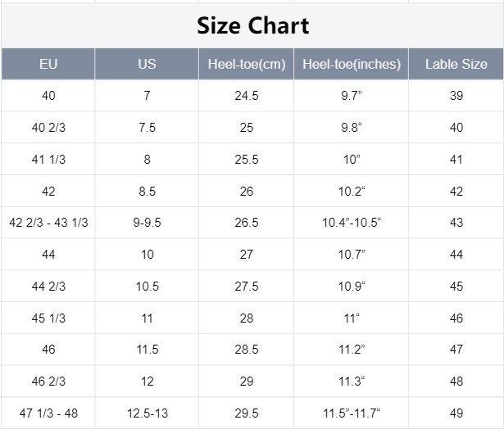Select the US size 12.5-13 cell
Image resolution: width=504 pixels, height=429 pixels.
(147, 413)
